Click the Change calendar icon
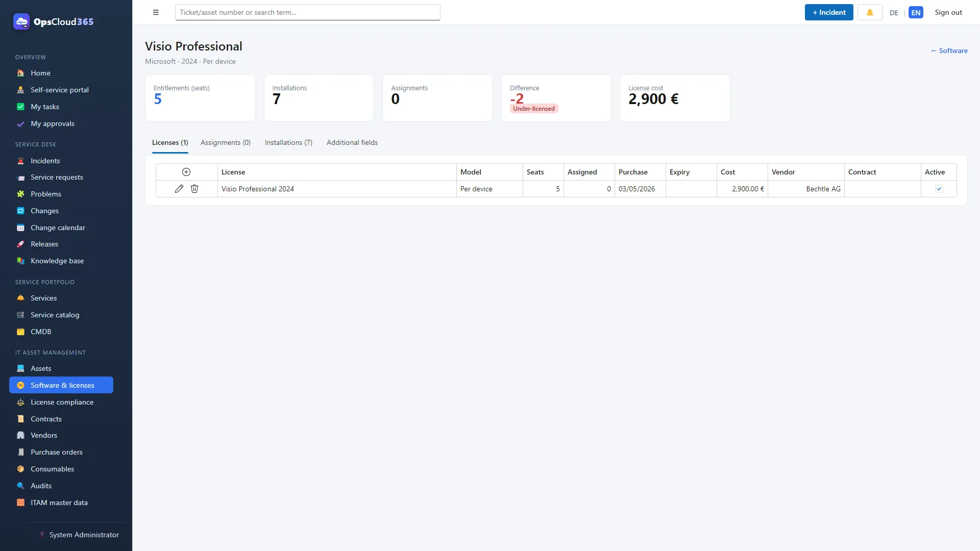The width and height of the screenshot is (980, 551). click(20, 228)
